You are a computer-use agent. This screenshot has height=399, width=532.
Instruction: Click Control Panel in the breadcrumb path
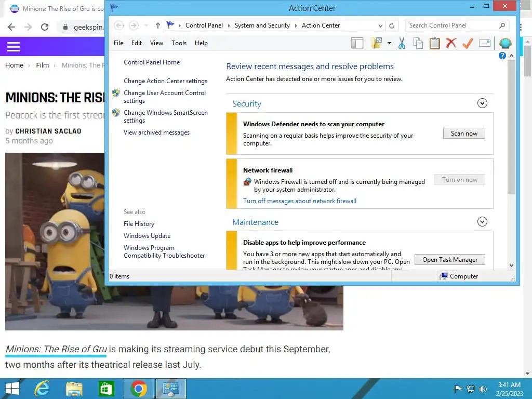[204, 25]
